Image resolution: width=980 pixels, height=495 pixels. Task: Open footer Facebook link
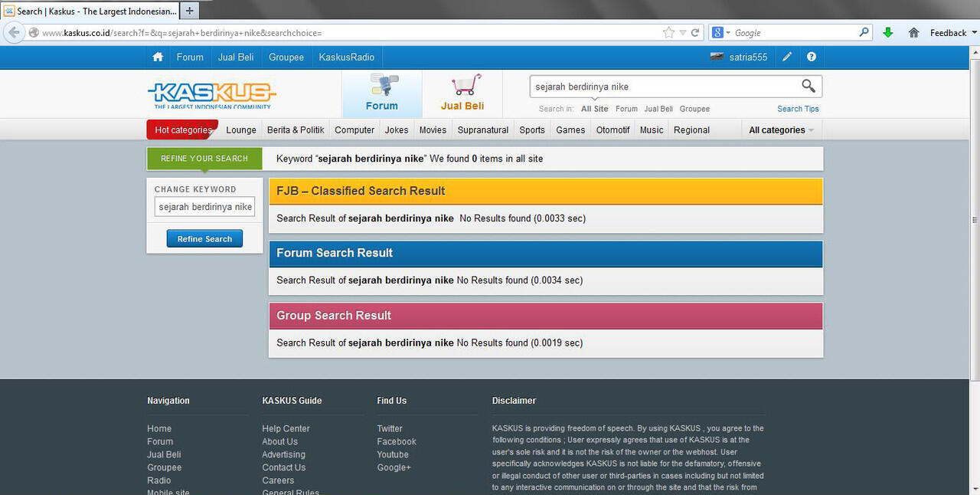[397, 442]
